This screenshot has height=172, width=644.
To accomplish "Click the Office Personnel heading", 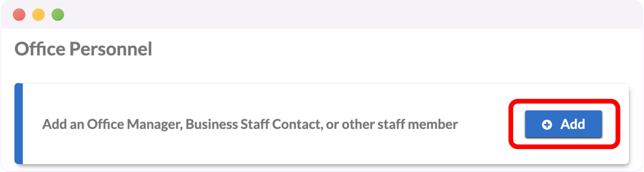I will [x=83, y=49].
